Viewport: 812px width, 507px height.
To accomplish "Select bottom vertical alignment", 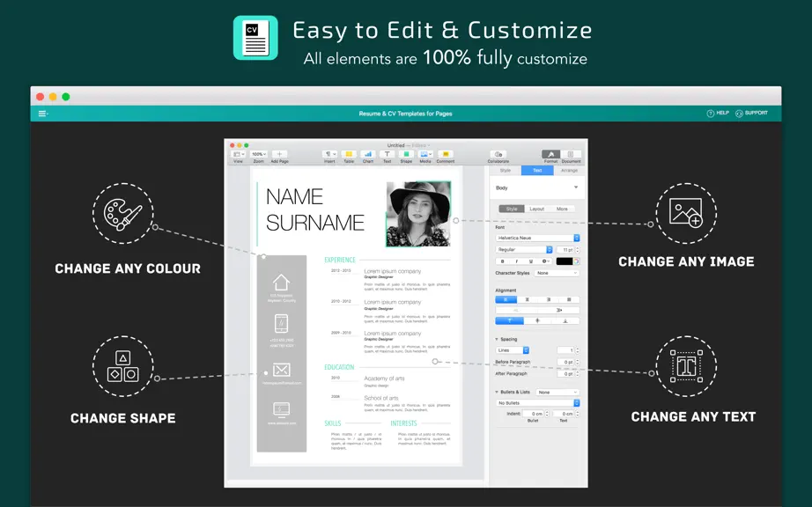I will [x=565, y=320].
